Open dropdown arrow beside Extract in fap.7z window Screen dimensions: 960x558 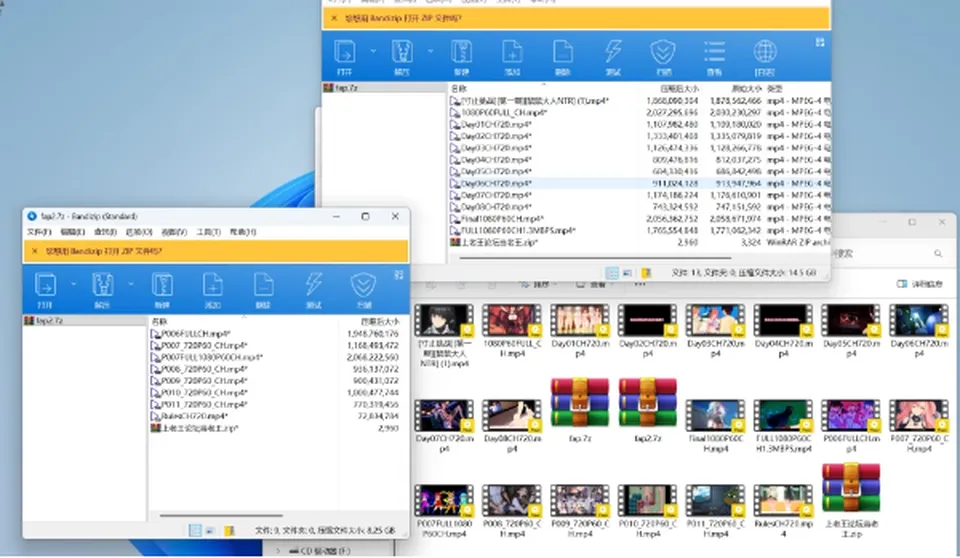[430, 51]
